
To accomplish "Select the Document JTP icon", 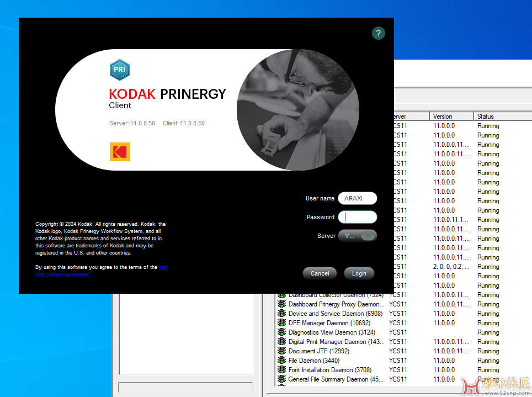I will tap(281, 351).
